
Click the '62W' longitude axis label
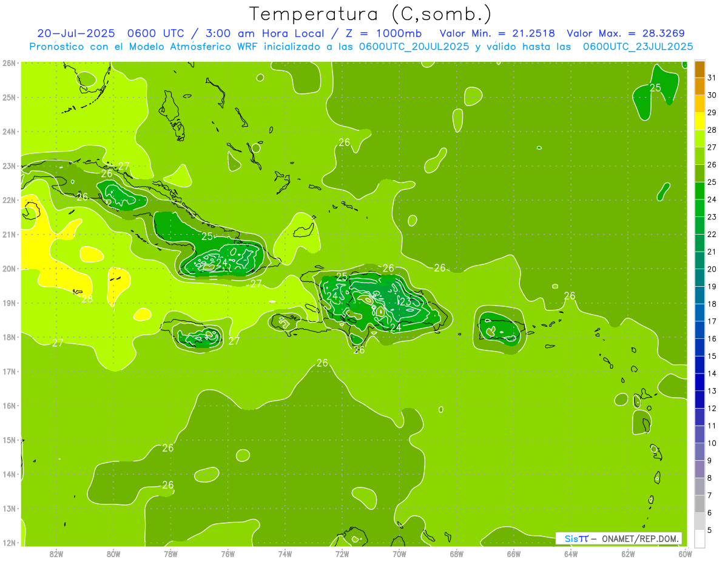click(628, 553)
